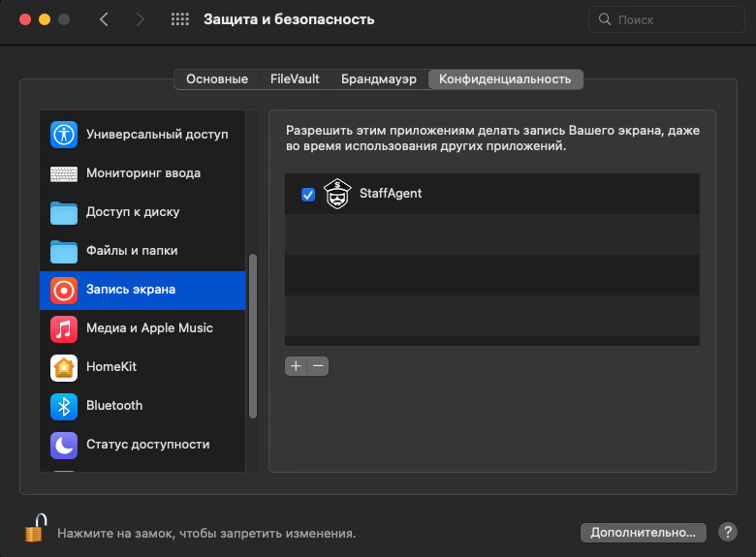Click the Доступ к диску folder icon
Image resolution: width=756 pixels, height=557 pixels.
click(x=63, y=212)
